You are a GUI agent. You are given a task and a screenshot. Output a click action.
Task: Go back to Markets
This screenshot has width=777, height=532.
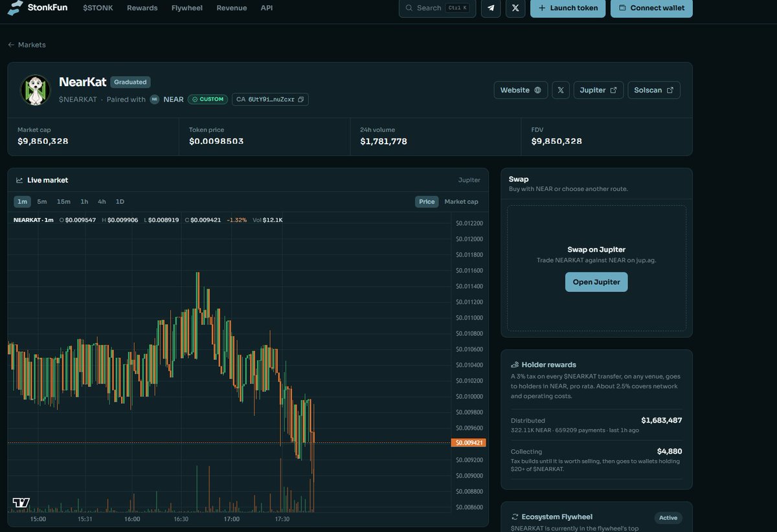27,45
